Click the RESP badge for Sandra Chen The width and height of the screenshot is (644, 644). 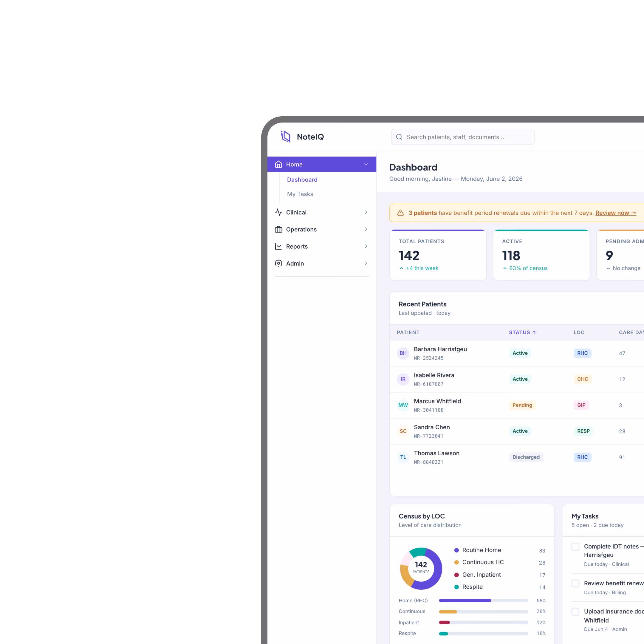coord(583,431)
